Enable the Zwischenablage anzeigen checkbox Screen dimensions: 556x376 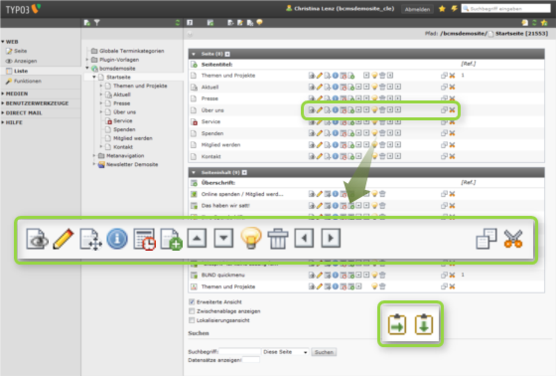pyautogui.click(x=192, y=311)
